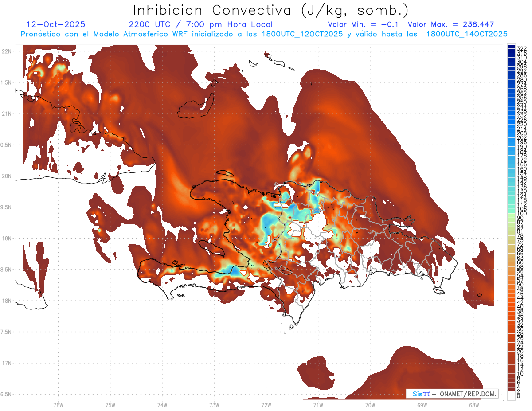The height and width of the screenshot is (411, 532).
Task: Click the 72W longitude axis label
Action: (x=266, y=405)
